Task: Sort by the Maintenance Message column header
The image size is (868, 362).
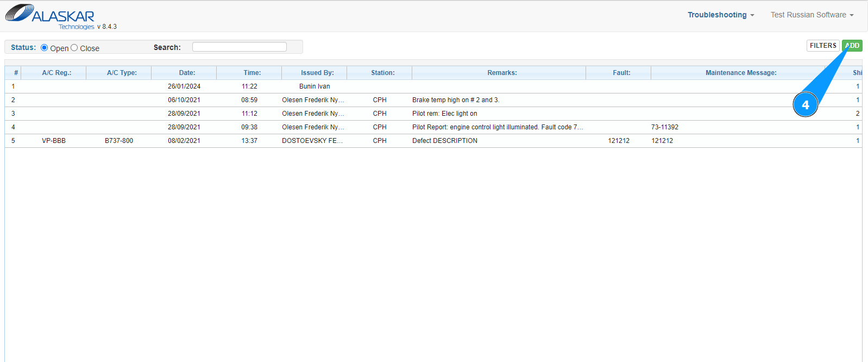Action: [738, 73]
